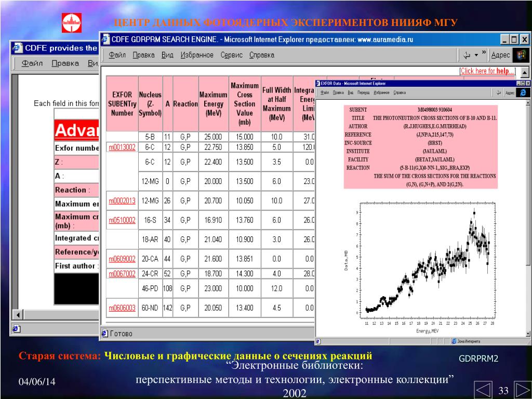Click the 'Click here for help' link
This screenshot has height=399, width=532.
point(487,71)
